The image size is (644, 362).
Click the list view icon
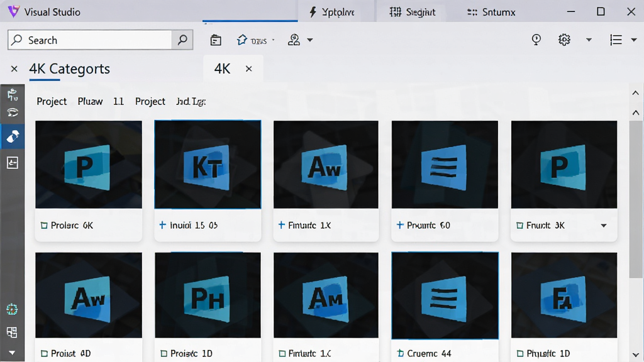click(616, 40)
